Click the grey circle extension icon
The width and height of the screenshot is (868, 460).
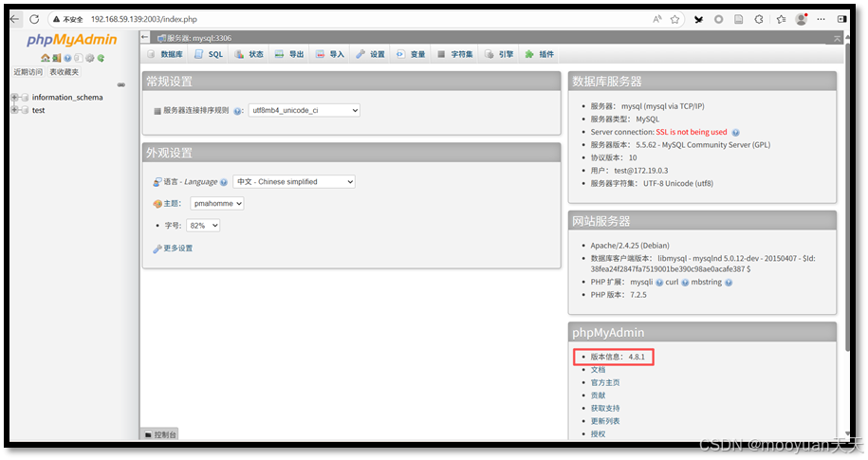tap(718, 19)
